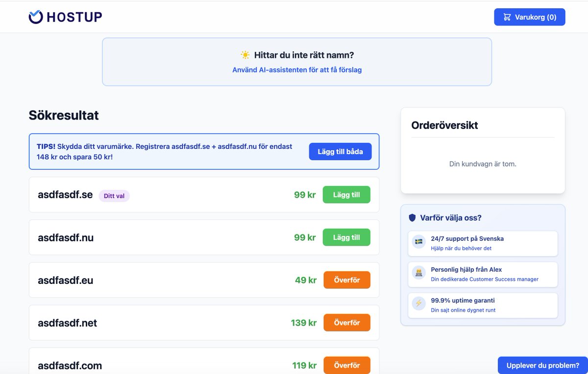
Task: Click the 99 kr price of asdfasdf.se
Action: tap(305, 195)
